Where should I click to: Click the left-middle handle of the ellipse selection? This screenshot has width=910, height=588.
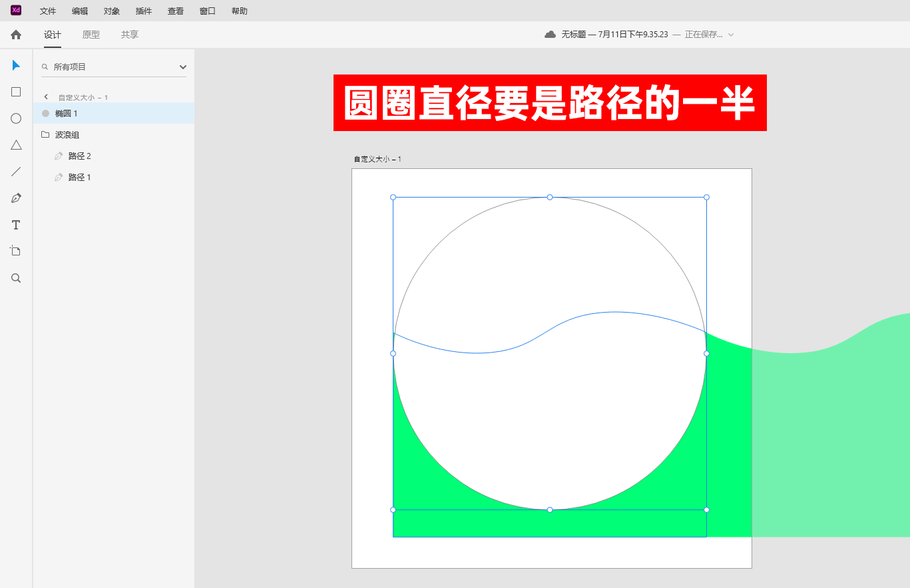coord(393,353)
